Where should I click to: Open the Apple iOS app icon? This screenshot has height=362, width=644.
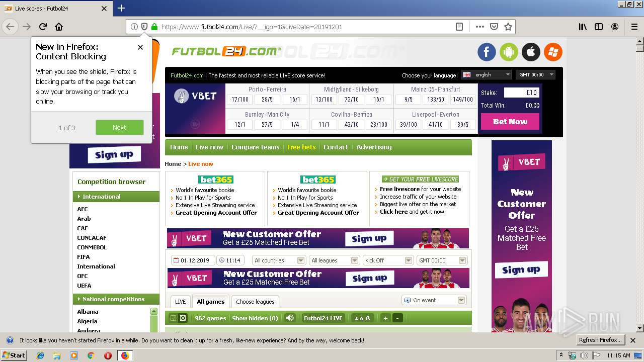[x=531, y=52]
